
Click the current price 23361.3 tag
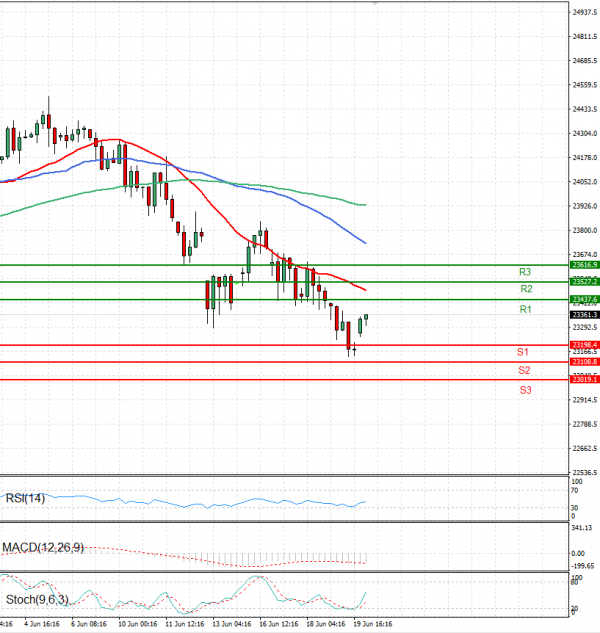pos(585,314)
